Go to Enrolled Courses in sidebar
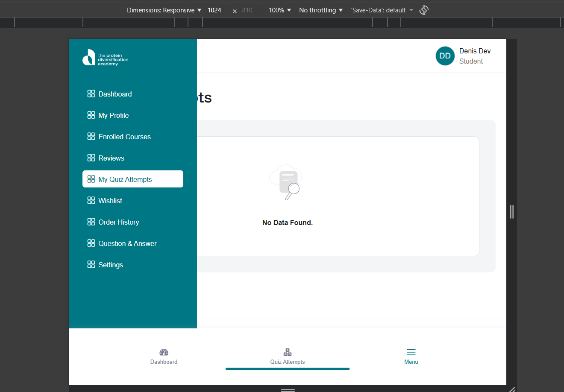This screenshot has width=564, height=392. point(133,137)
